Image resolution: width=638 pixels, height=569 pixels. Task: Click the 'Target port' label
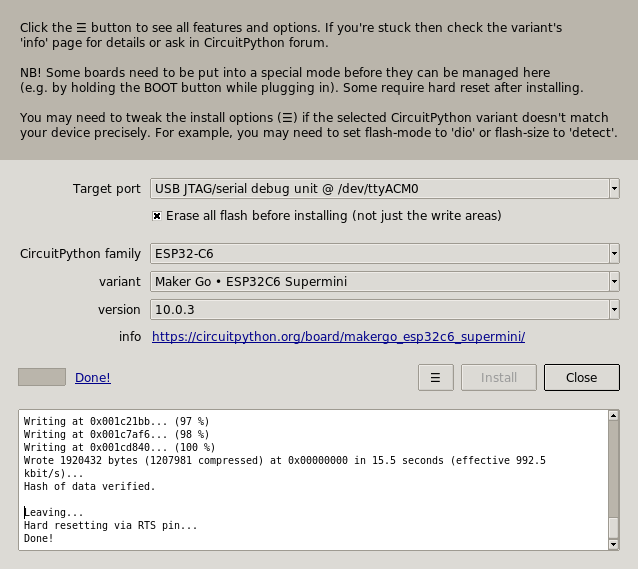click(x=107, y=189)
